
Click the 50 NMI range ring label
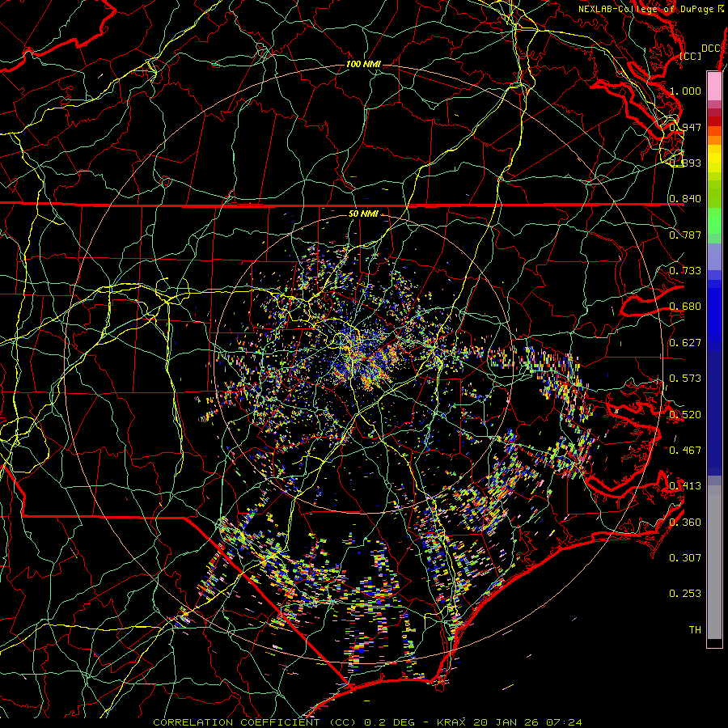(363, 214)
